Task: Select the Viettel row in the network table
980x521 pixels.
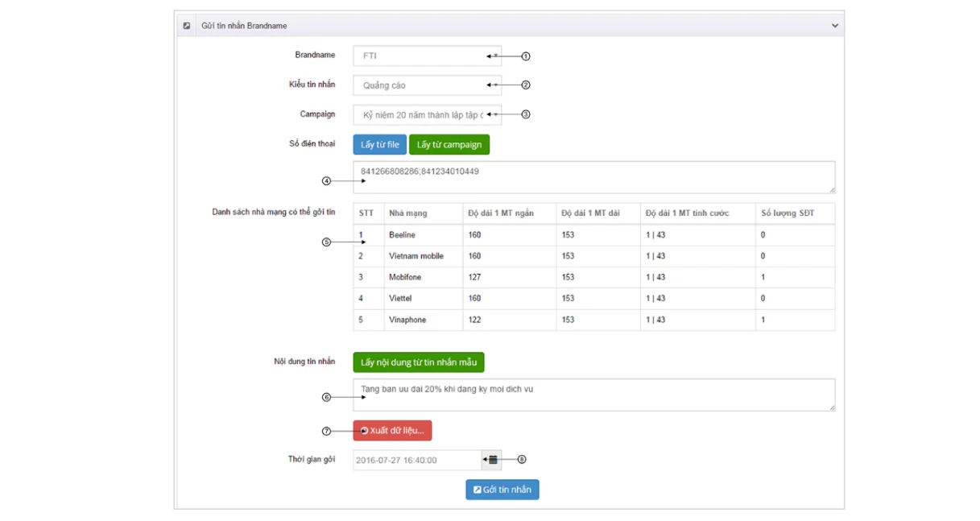Action: point(593,299)
